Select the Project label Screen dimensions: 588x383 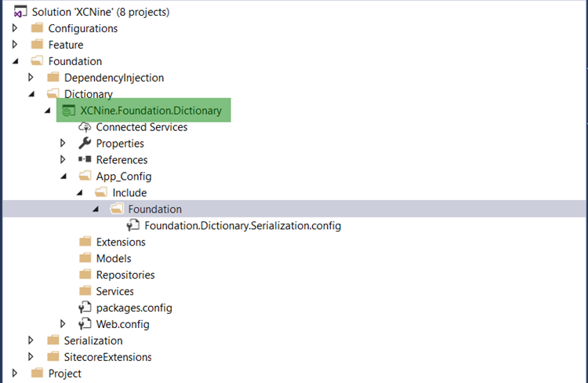click(x=64, y=374)
